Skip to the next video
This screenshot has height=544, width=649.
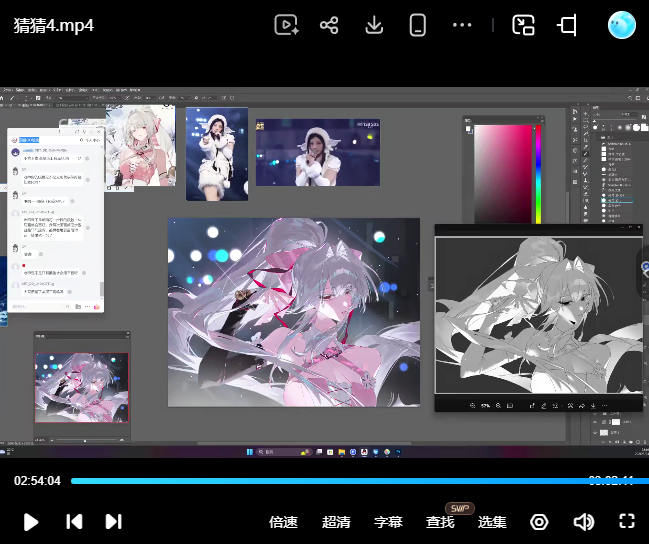113,522
